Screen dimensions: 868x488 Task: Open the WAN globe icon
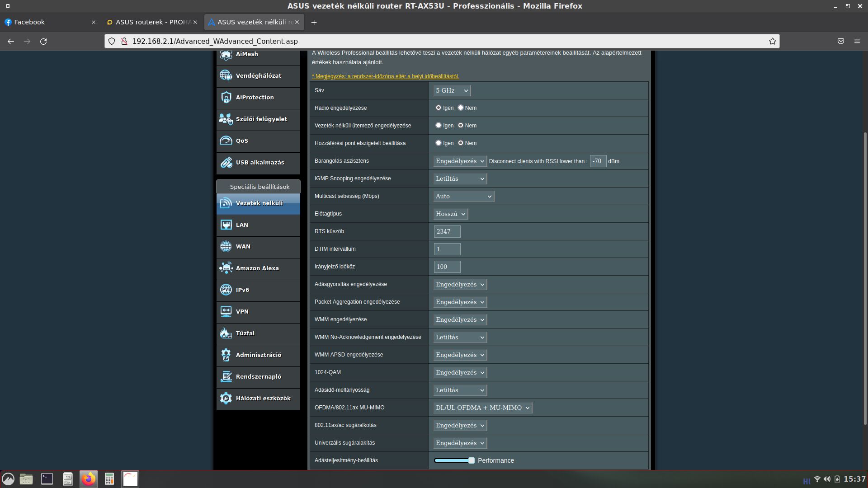(226, 246)
